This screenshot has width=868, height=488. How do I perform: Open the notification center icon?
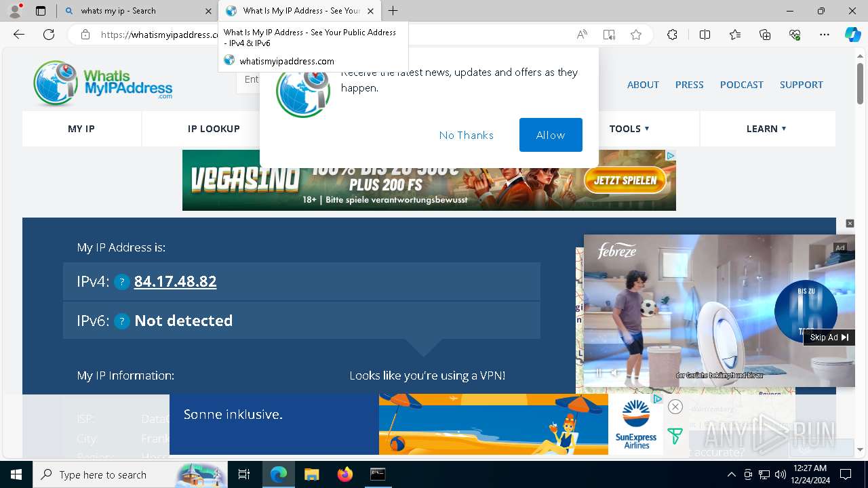pos(846,474)
